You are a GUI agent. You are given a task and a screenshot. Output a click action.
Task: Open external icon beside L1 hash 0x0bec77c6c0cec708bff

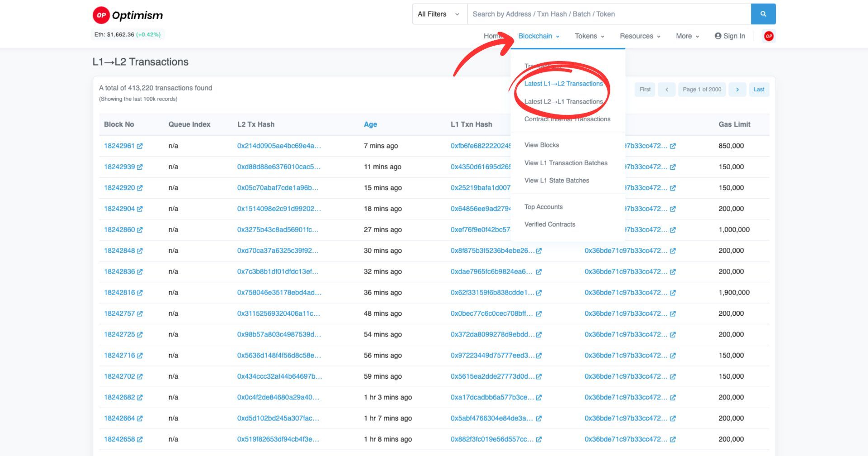539,313
